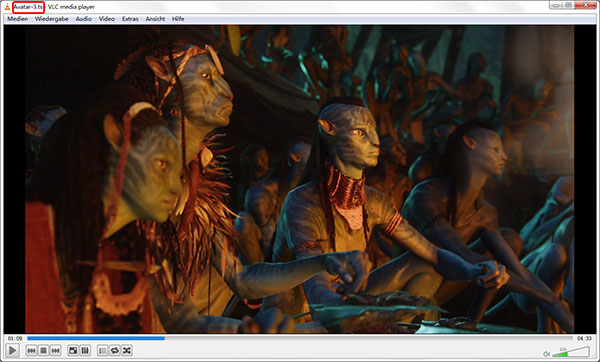
Task: Expand the Extras menu
Action: pos(130,19)
